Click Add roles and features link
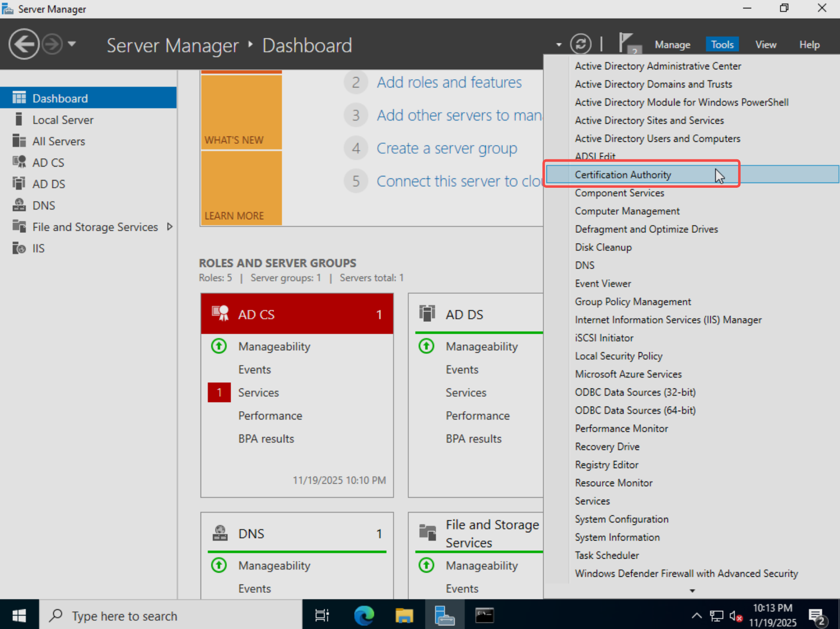This screenshot has width=840, height=629. pyautogui.click(x=449, y=82)
